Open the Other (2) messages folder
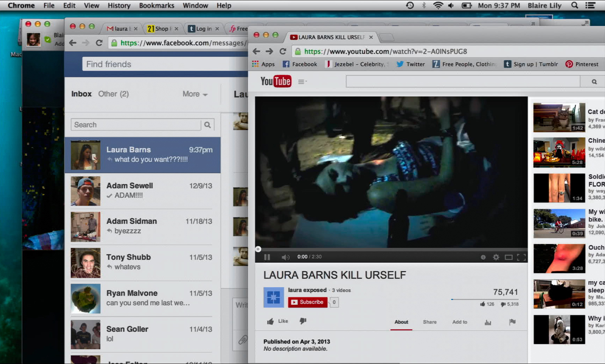605x364 pixels. 113,94
